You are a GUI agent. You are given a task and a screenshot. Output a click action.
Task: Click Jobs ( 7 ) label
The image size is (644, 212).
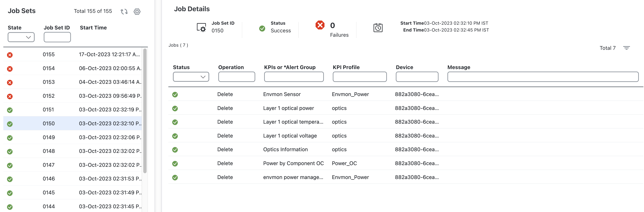pos(178,45)
